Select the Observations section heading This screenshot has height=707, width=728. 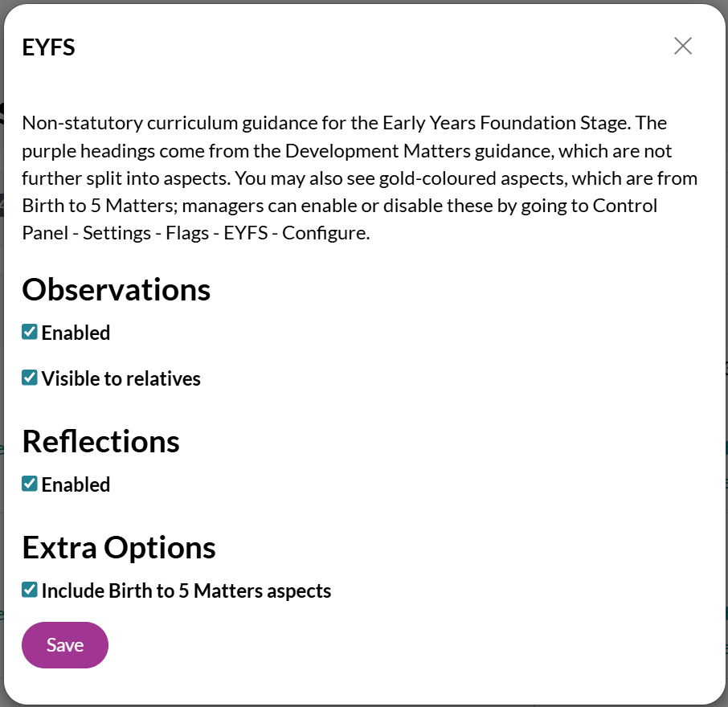[x=116, y=290]
